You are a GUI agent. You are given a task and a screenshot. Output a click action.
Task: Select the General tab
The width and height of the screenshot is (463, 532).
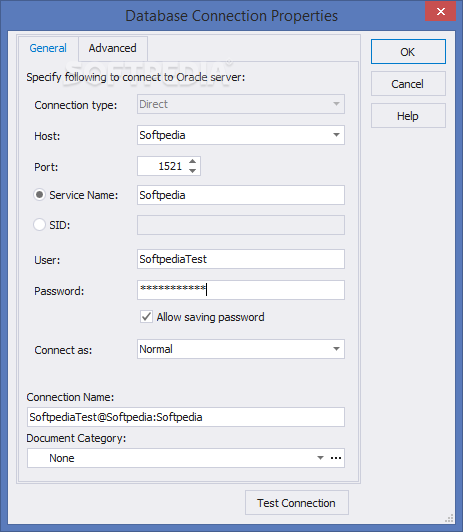[48, 48]
